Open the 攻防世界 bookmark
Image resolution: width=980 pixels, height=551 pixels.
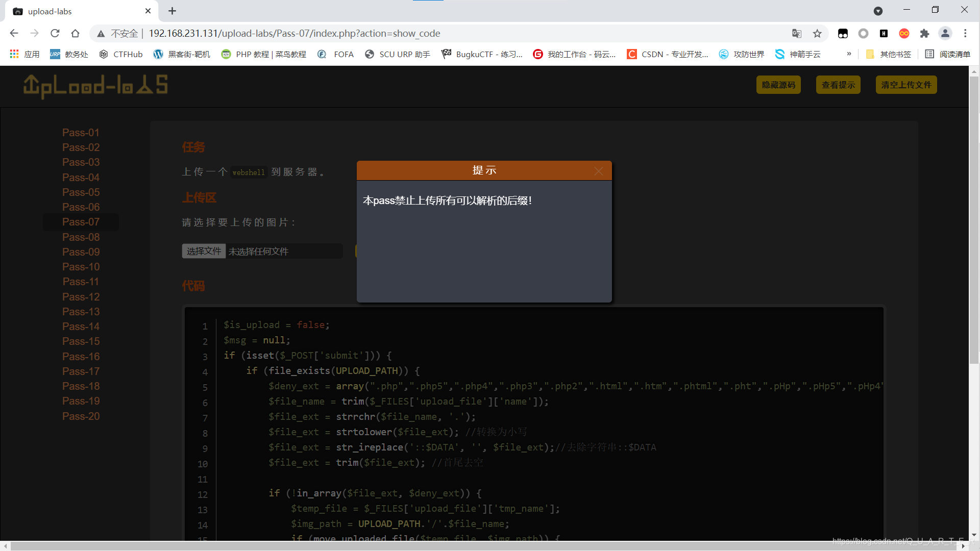[742, 54]
